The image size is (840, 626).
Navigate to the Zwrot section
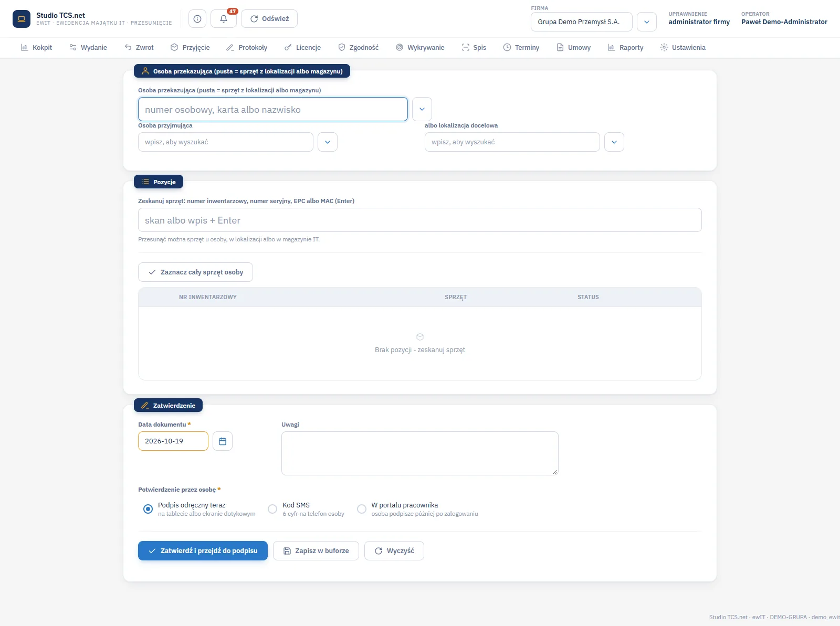click(x=139, y=48)
